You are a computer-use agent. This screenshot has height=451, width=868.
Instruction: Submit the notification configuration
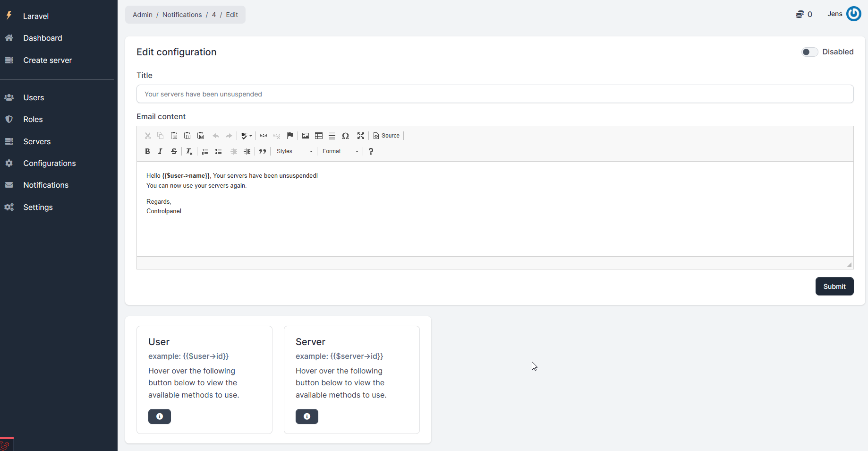click(834, 286)
